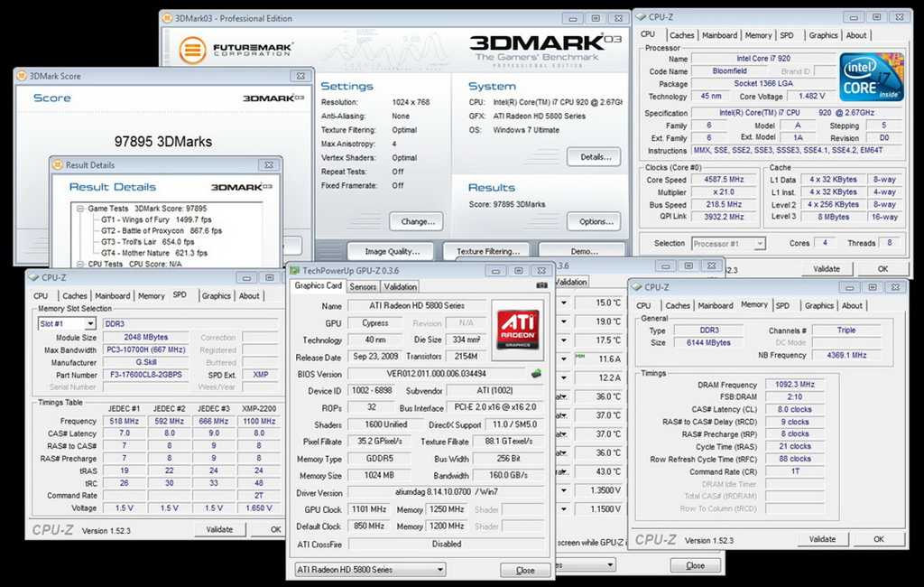Open Options... in the 3DMark03 Results section
924x587 pixels.
pos(594,222)
